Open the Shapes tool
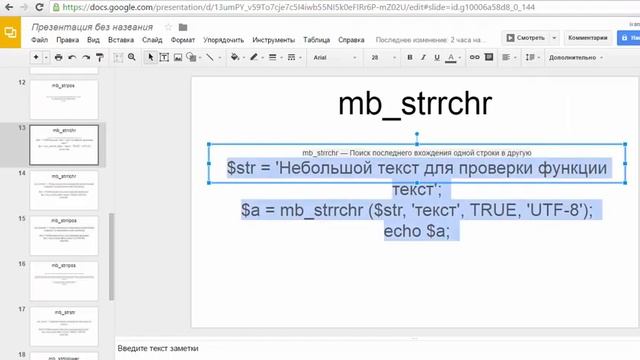Viewport: 640px width, 360px height. pyautogui.click(x=191, y=57)
